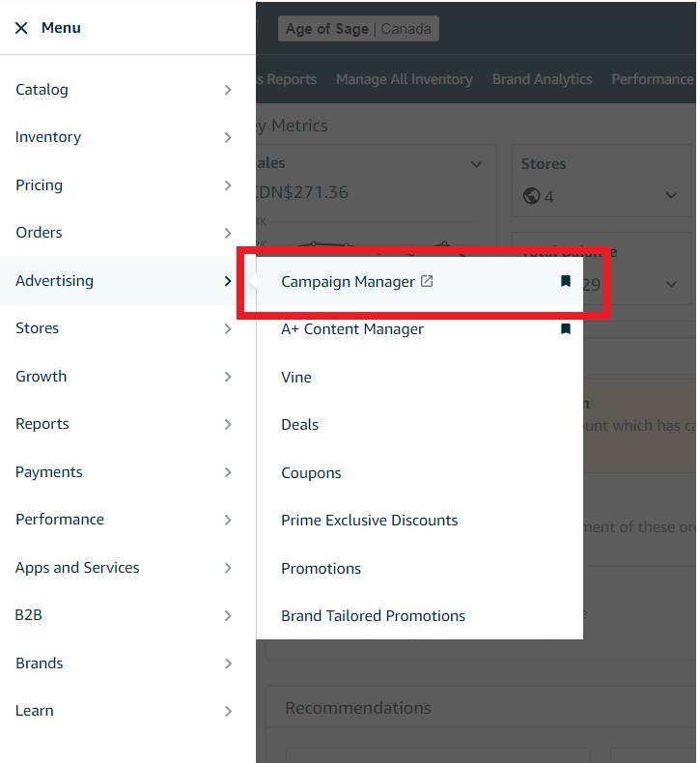Expand the Sales metric dropdown chevron

pos(476,164)
